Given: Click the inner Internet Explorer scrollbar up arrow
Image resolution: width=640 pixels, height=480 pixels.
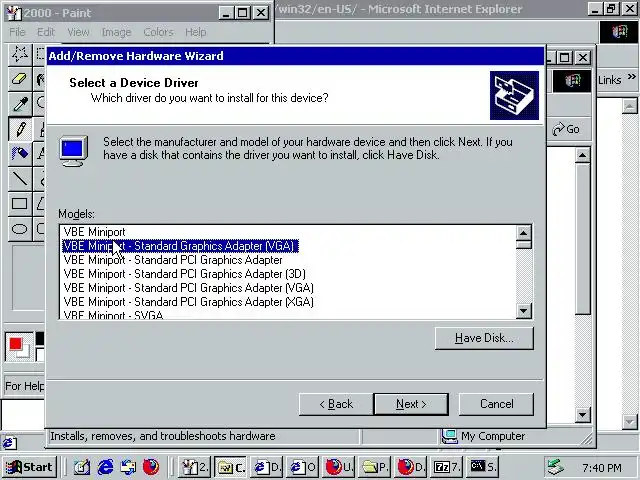Looking at the screenshot, I should tap(582, 155).
